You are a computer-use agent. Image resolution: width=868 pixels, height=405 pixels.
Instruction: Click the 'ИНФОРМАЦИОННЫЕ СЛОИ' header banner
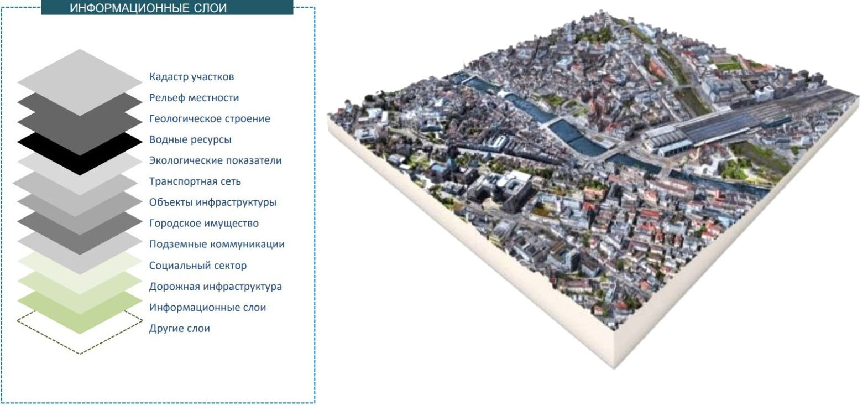pyautogui.click(x=167, y=8)
